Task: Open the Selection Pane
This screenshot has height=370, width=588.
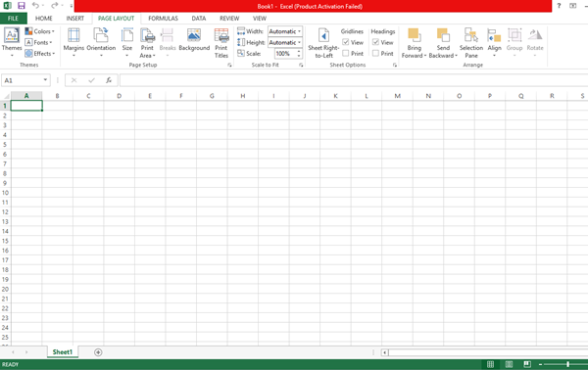Action: pos(471,43)
